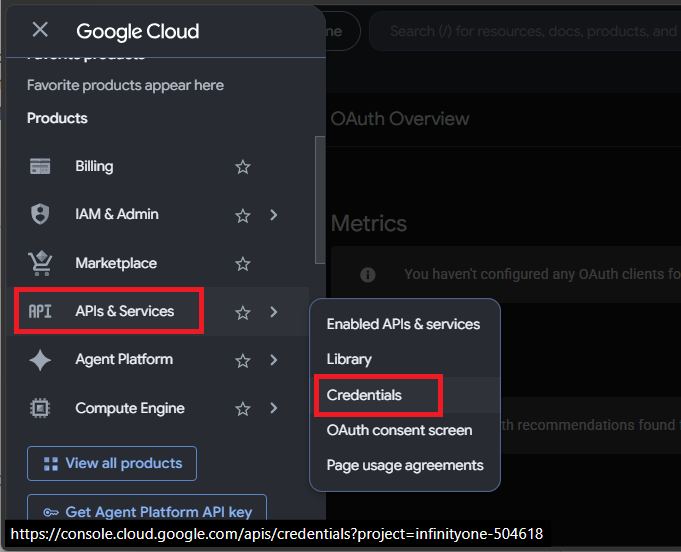Click the Marketplace cart icon
This screenshot has width=681, height=552.
tap(40, 263)
